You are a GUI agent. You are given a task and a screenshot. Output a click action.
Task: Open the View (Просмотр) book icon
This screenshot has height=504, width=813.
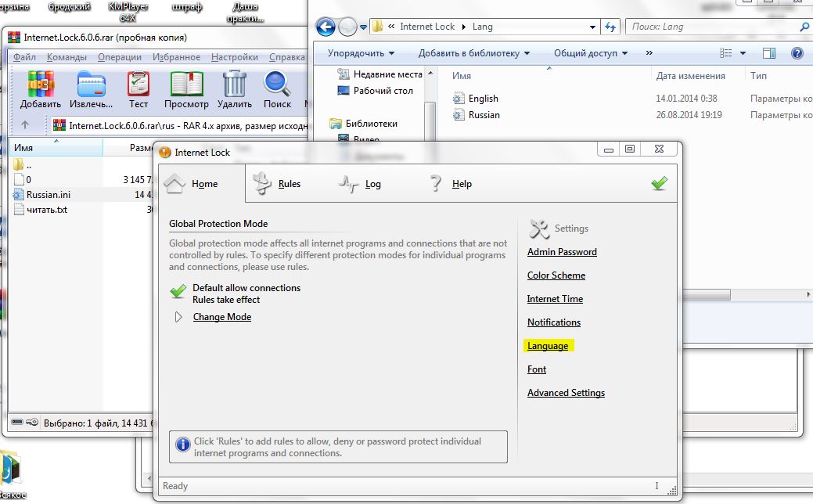(x=186, y=85)
